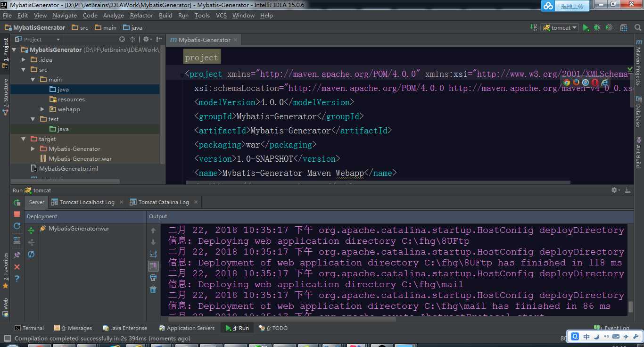
Task: Collapse the src folder
Action: 24,69
